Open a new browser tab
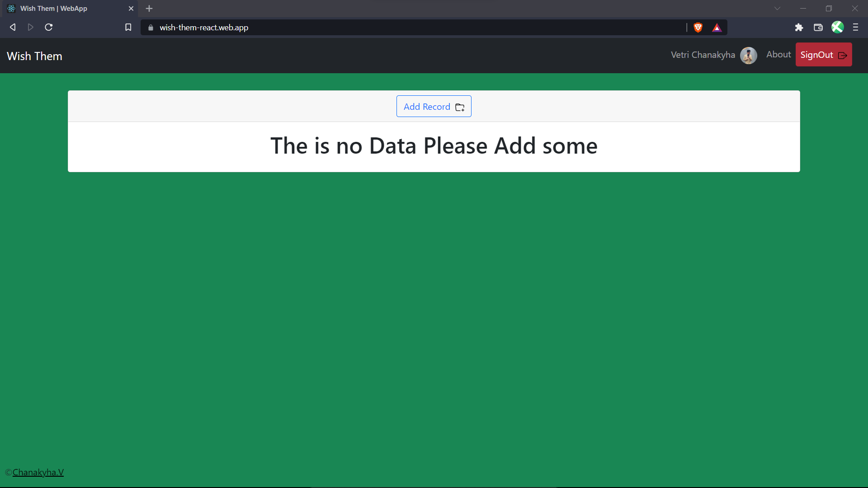 (149, 9)
